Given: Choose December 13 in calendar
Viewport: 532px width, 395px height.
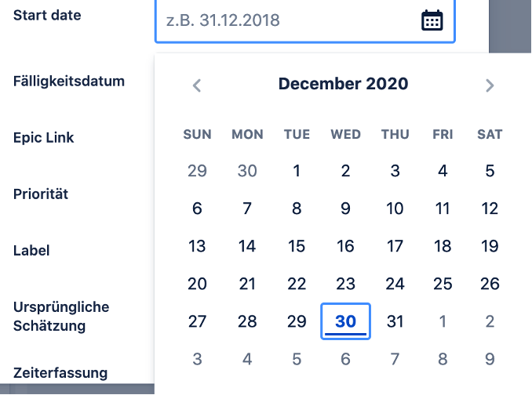Looking at the screenshot, I should click(197, 246).
